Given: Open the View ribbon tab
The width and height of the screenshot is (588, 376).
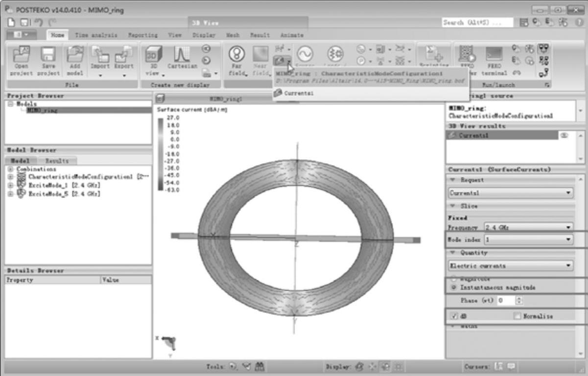Looking at the screenshot, I should click(x=174, y=35).
